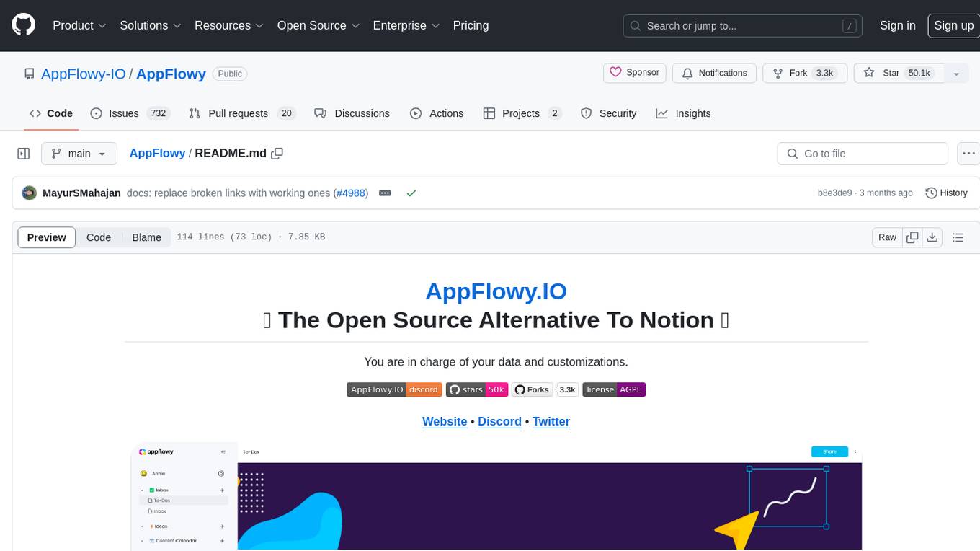Viewport: 980px width, 551px height.
Task: Open the more file actions menu
Action: coord(968,154)
